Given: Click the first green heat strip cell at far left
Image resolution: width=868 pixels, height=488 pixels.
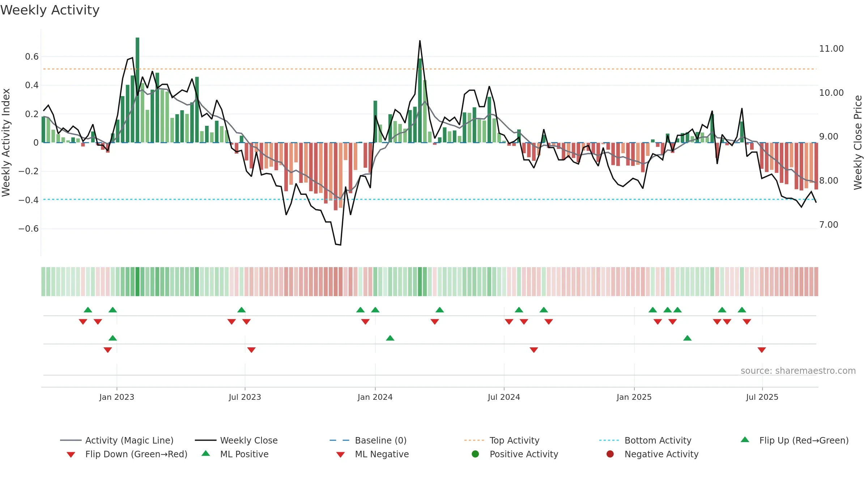Looking at the screenshot, I should [43, 282].
